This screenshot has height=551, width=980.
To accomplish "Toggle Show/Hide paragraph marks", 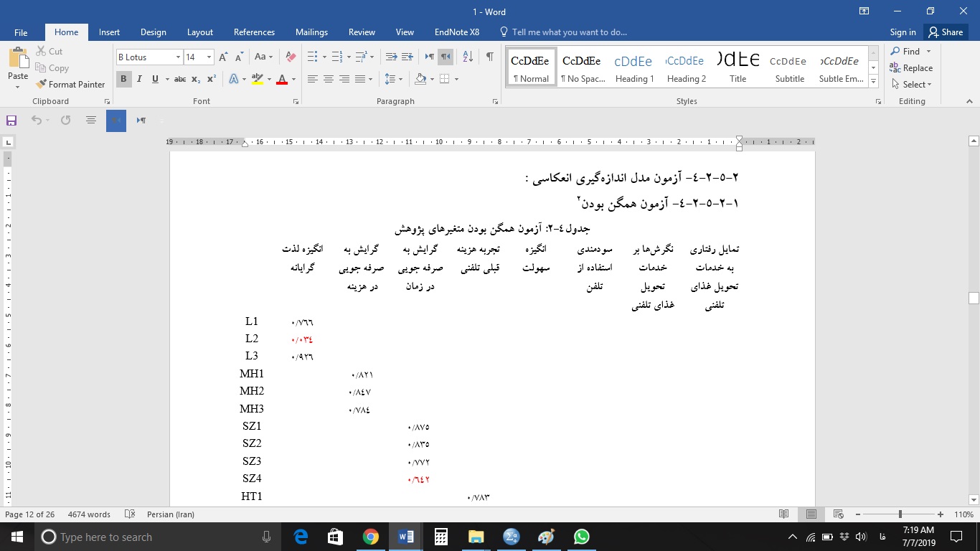I will pyautogui.click(x=490, y=55).
